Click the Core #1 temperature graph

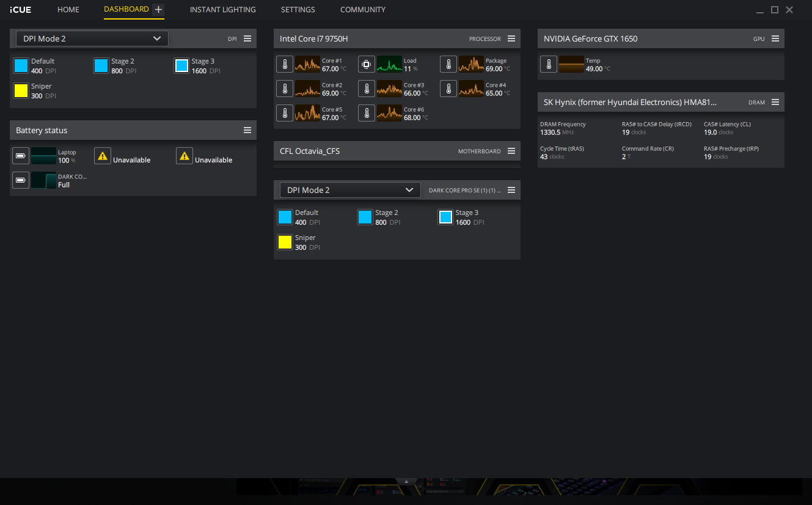tap(307, 64)
